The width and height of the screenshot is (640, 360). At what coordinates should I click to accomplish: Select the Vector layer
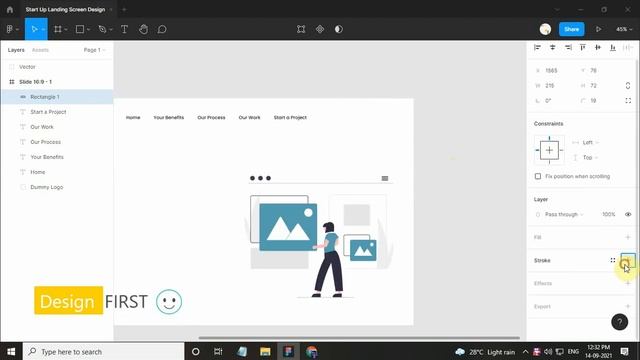click(57, 67)
